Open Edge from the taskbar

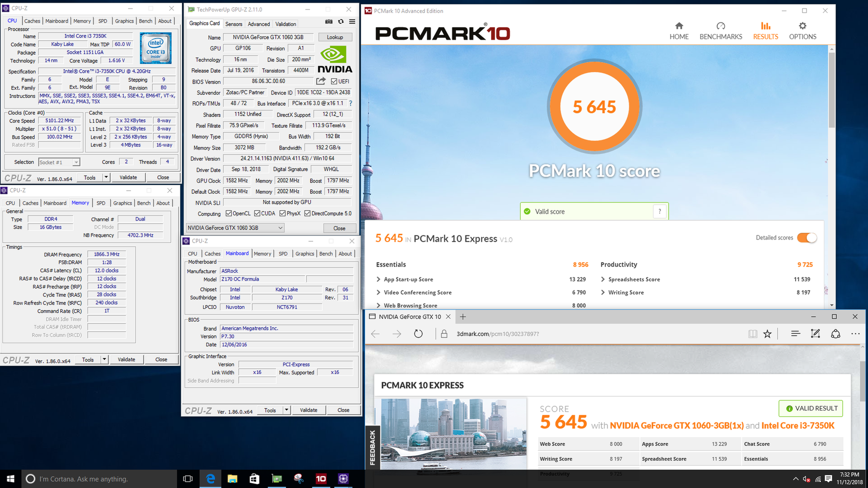pyautogui.click(x=210, y=479)
